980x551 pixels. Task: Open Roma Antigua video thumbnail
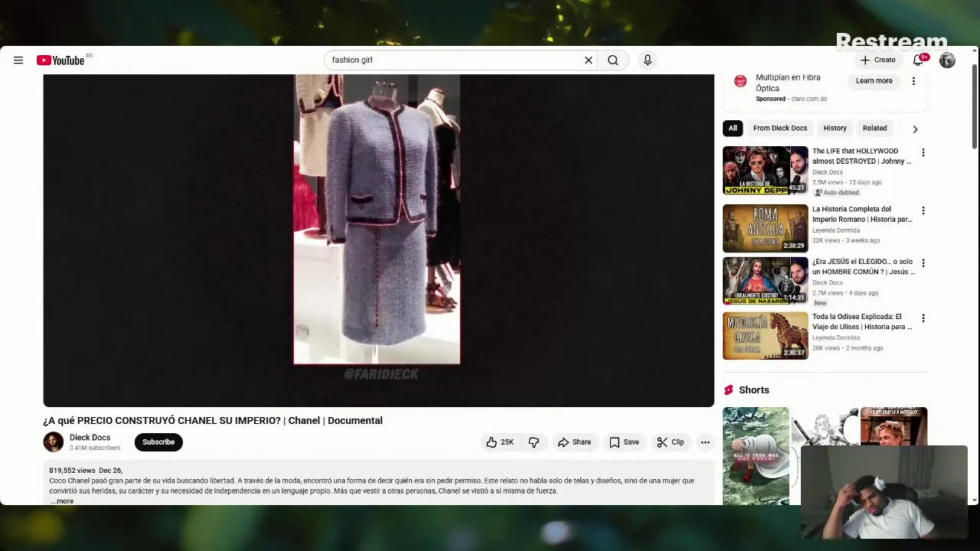click(765, 228)
